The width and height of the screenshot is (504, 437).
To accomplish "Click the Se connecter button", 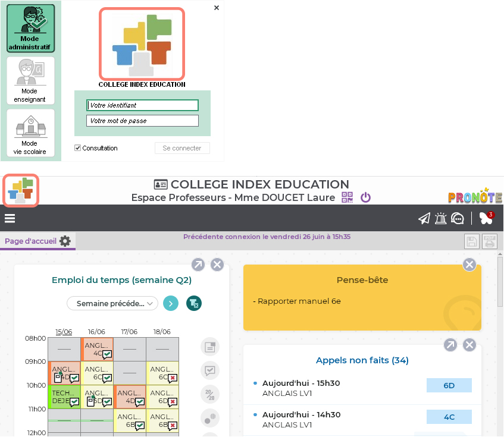I will tap(182, 148).
